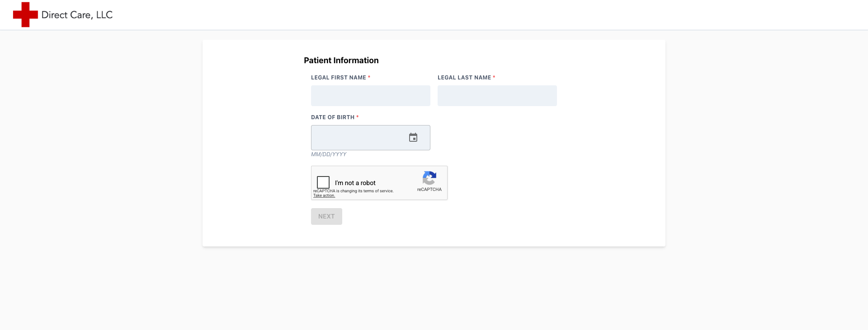Click the asterisk beside DATE OF BIRTH
This screenshot has height=330, width=868.
pyautogui.click(x=358, y=117)
